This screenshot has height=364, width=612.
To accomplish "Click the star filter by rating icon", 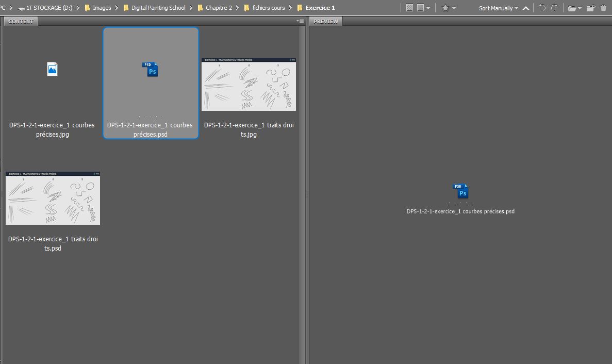I will [x=445, y=8].
